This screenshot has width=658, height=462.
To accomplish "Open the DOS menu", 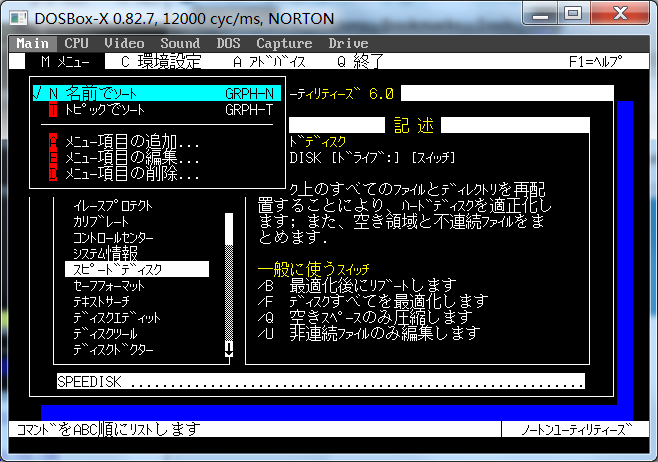I will point(228,43).
